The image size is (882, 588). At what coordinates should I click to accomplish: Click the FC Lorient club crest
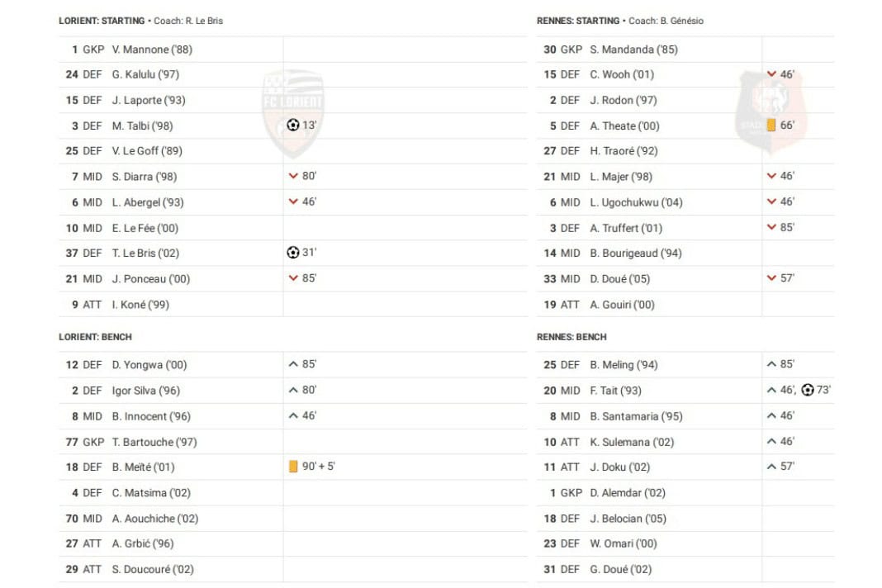click(293, 111)
